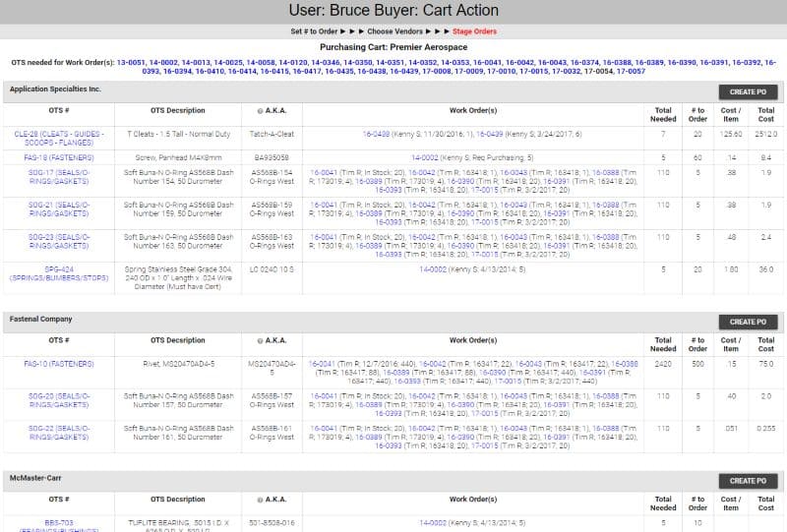Open work order 16-0414 in OTS needed list

[242, 71]
